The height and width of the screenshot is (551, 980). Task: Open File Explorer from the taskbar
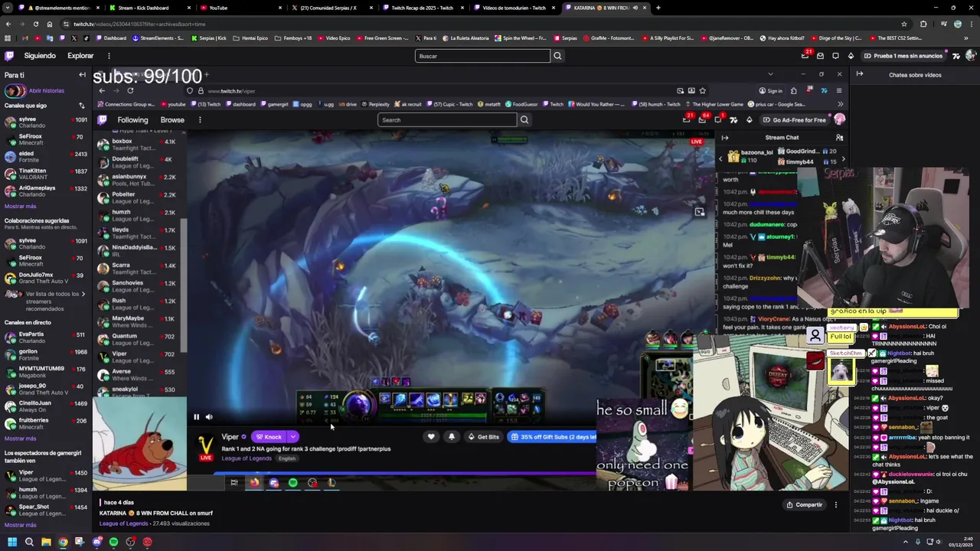click(x=46, y=542)
